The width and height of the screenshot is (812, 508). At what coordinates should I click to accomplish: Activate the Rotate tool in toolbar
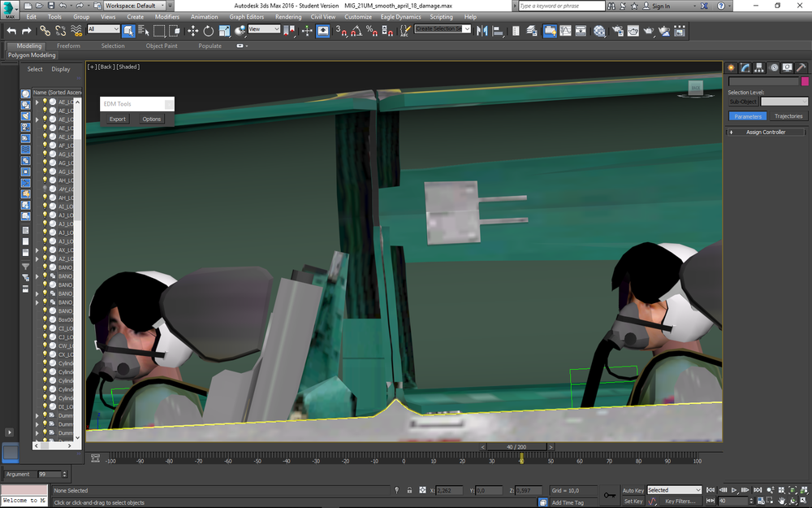point(208,31)
